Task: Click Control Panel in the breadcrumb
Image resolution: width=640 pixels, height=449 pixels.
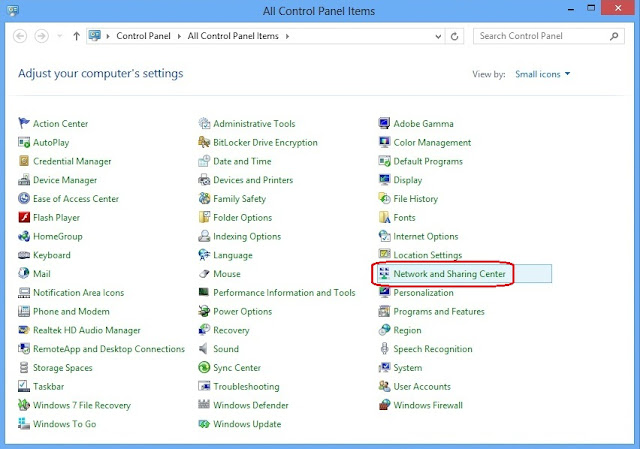Action: [x=143, y=36]
